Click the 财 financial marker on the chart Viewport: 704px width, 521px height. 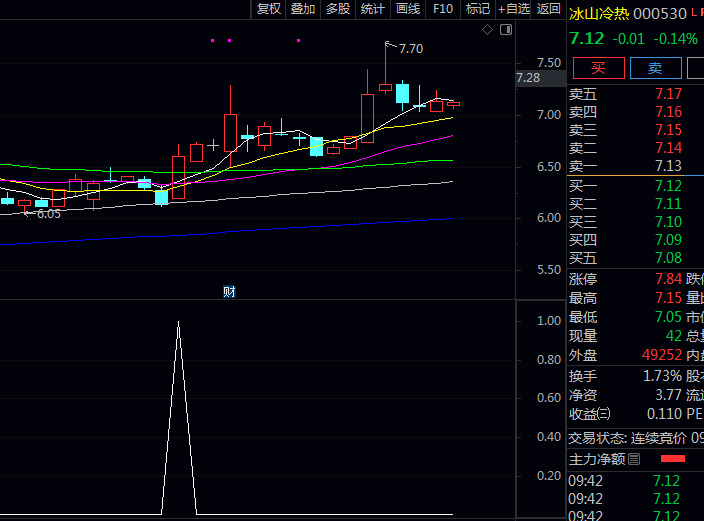point(229,292)
